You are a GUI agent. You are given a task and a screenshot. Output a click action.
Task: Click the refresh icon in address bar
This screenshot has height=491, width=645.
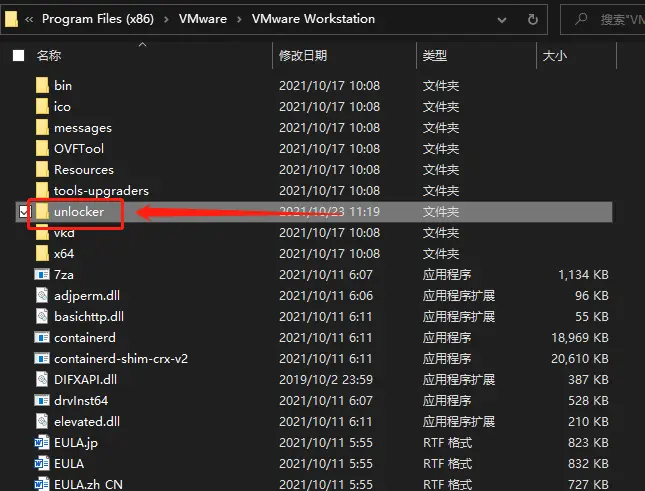pyautogui.click(x=533, y=19)
